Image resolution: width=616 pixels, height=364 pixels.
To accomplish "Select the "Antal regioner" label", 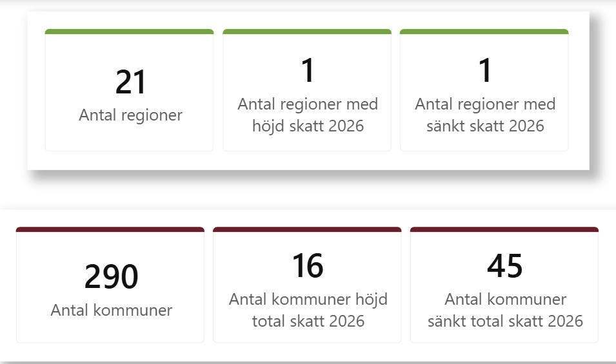I will pos(130,115).
